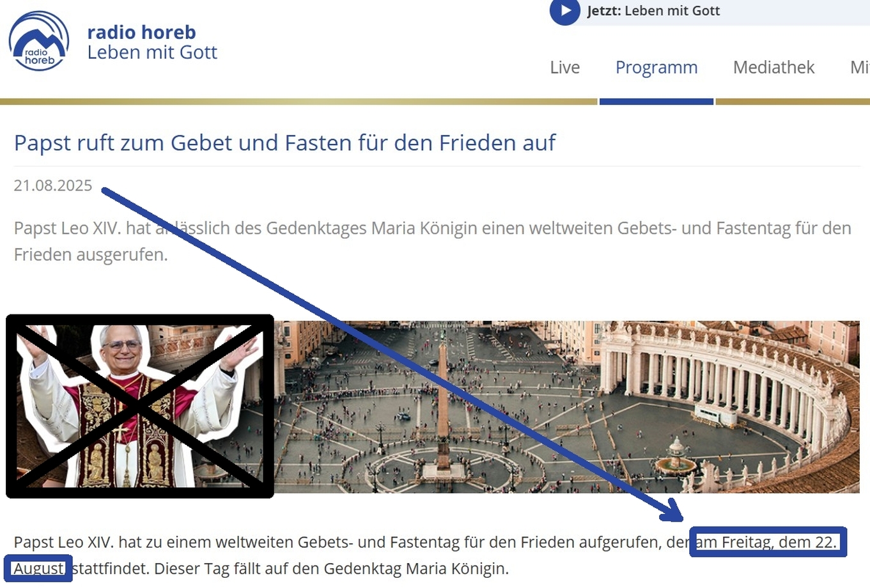The height and width of the screenshot is (588, 870).
Task: Click the highlighted 'am Freitag, dem 22.' text
Action: click(768, 542)
